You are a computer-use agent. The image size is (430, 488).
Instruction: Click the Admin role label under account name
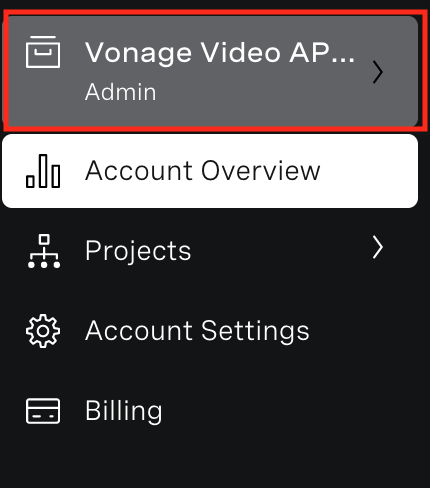click(121, 92)
